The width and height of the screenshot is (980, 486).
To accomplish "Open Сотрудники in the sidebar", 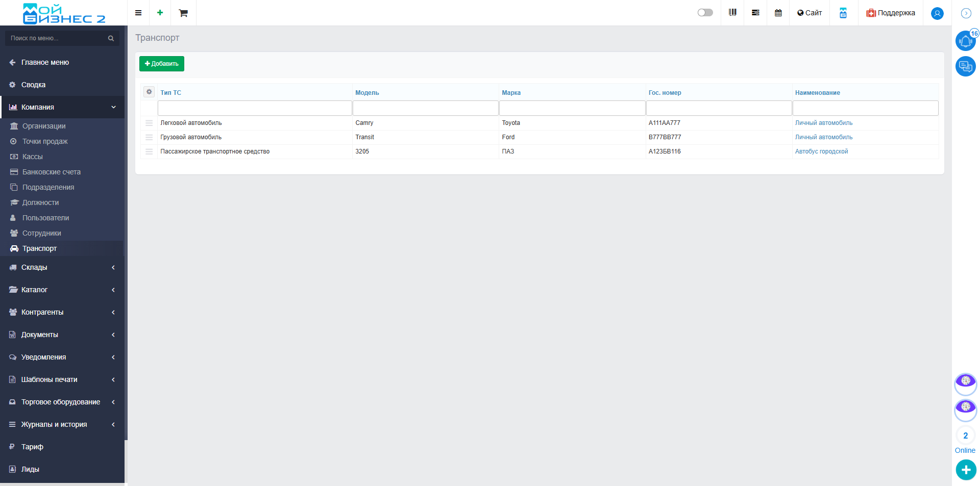I will pyautogui.click(x=42, y=233).
